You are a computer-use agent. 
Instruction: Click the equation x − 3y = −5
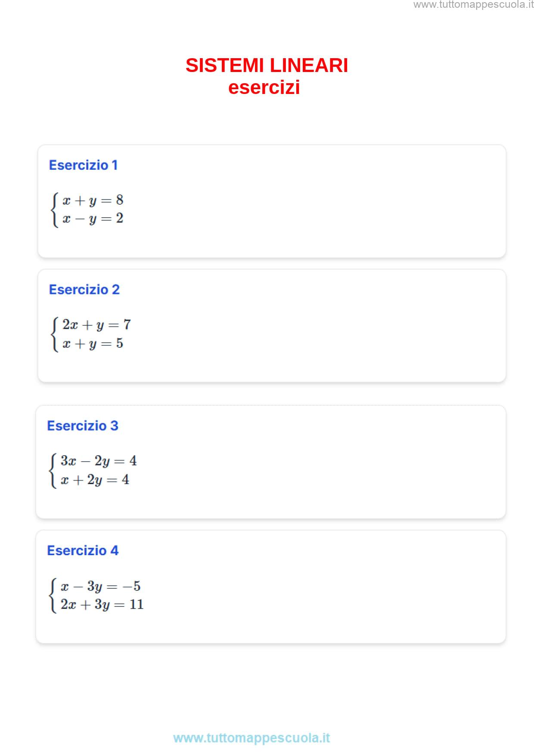(x=101, y=586)
